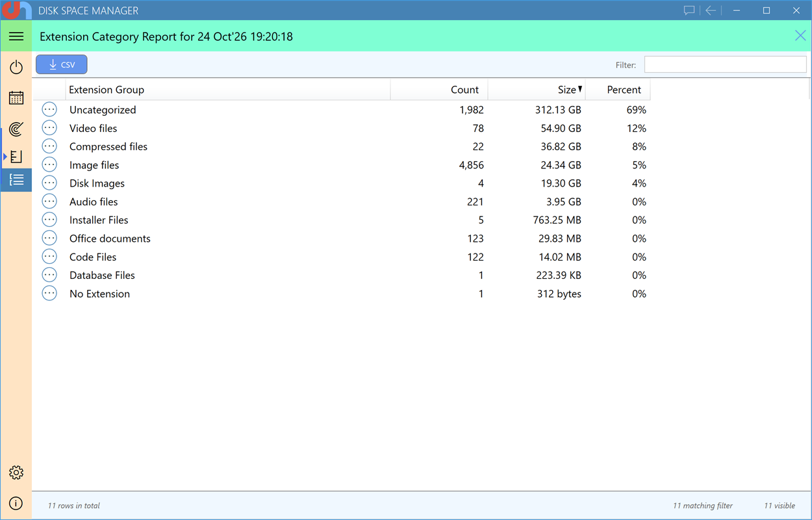This screenshot has height=520, width=812.
Task: Open options for Disk Images row
Action: click(x=49, y=183)
